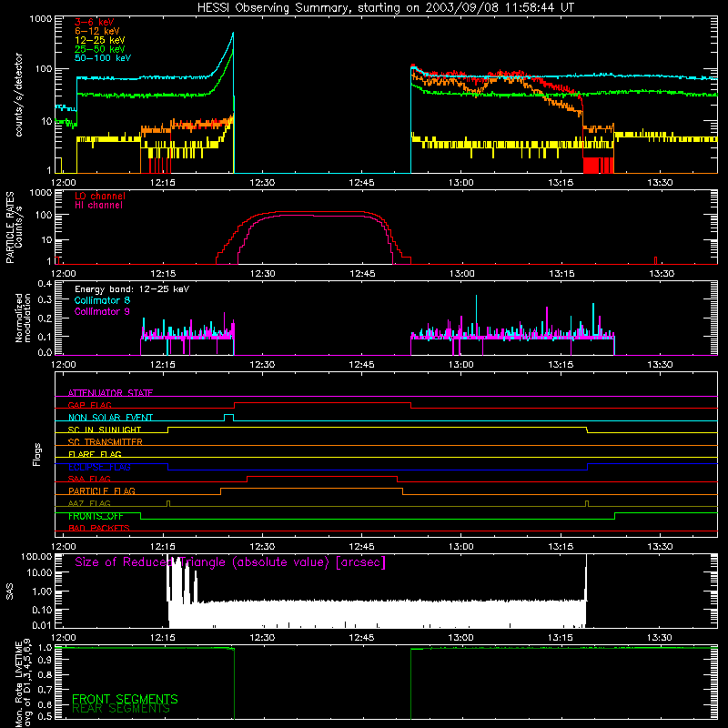
Task: Click the AAZ FLAG label
Action: point(89,503)
